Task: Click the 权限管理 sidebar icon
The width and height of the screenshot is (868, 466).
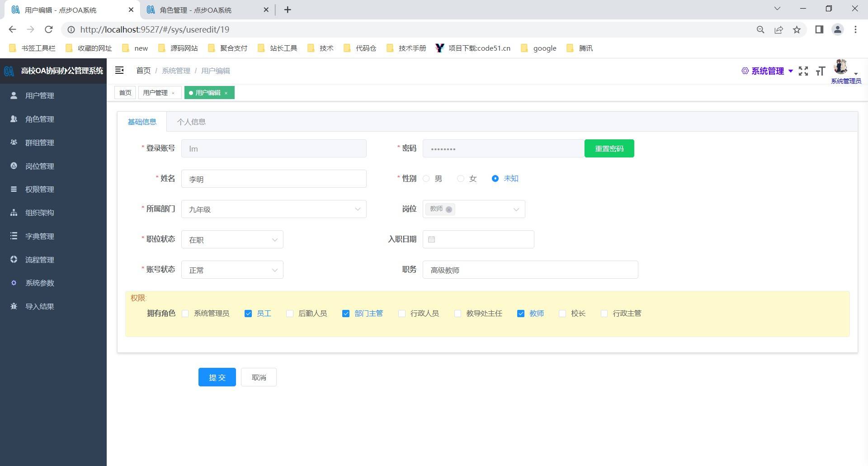Action: pyautogui.click(x=14, y=189)
